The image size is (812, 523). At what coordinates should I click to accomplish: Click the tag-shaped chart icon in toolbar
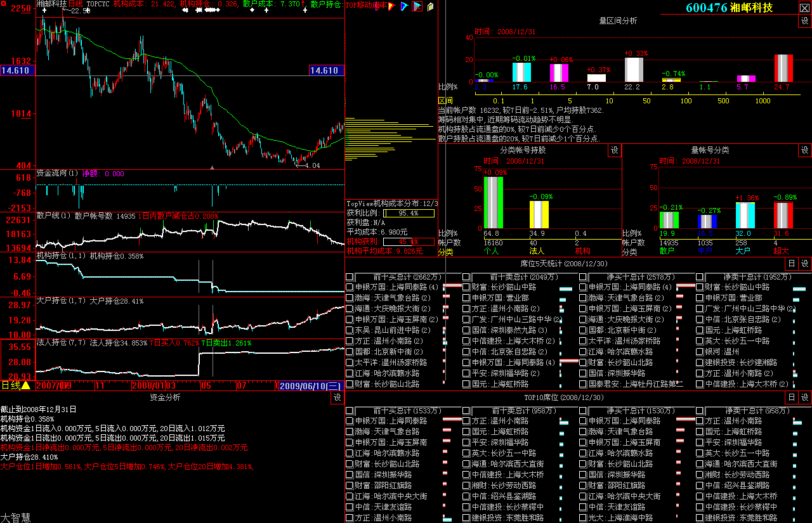coord(431,6)
